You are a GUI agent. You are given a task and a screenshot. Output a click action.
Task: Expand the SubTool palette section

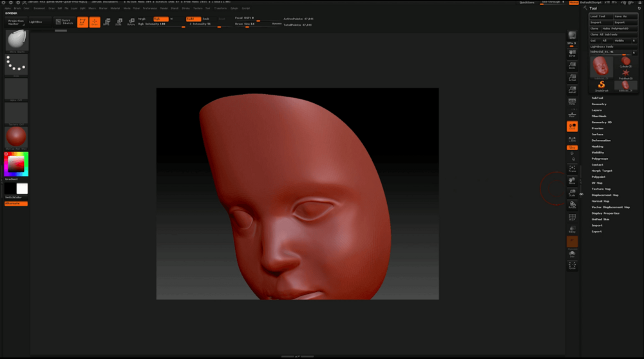point(598,98)
